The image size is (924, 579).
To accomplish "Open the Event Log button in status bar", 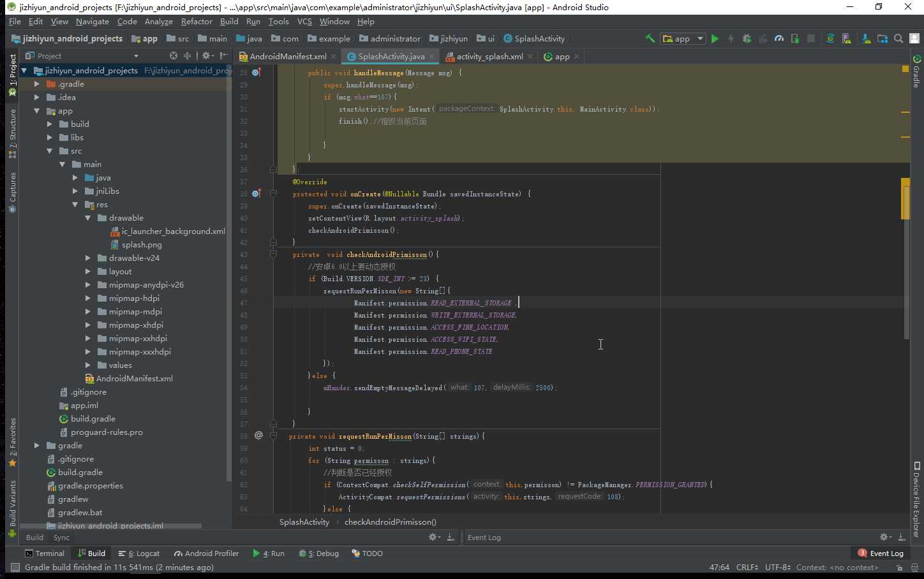I will tap(881, 553).
